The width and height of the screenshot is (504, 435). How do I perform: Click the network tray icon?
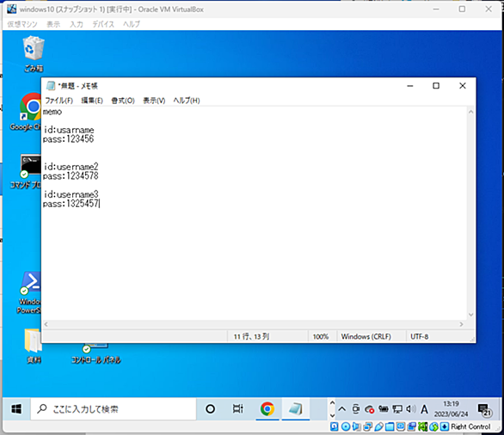[397, 409]
